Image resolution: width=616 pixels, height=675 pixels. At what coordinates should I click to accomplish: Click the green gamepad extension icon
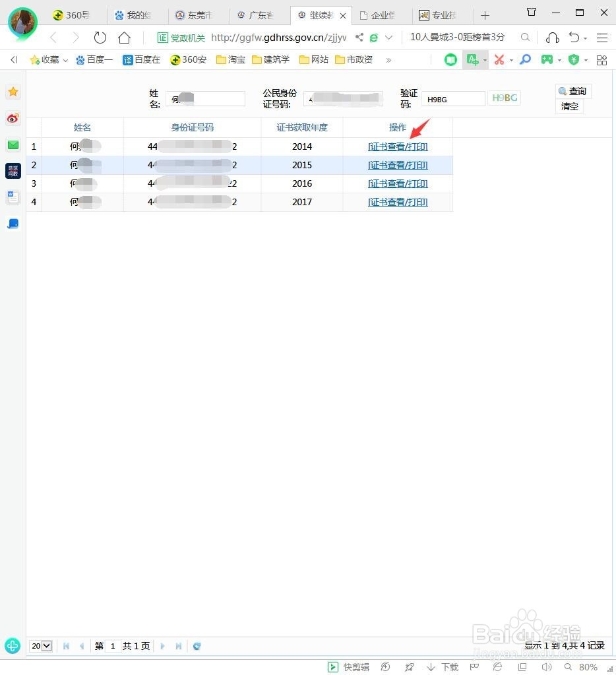(547, 60)
